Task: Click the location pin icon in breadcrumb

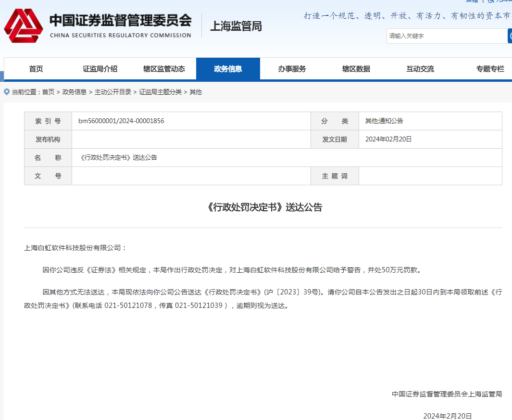Action: [7, 92]
